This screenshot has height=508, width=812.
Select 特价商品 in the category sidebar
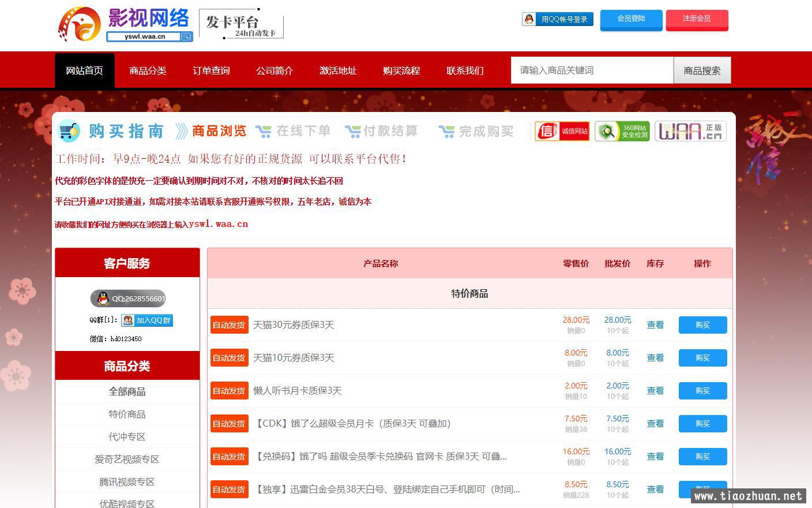tap(127, 414)
